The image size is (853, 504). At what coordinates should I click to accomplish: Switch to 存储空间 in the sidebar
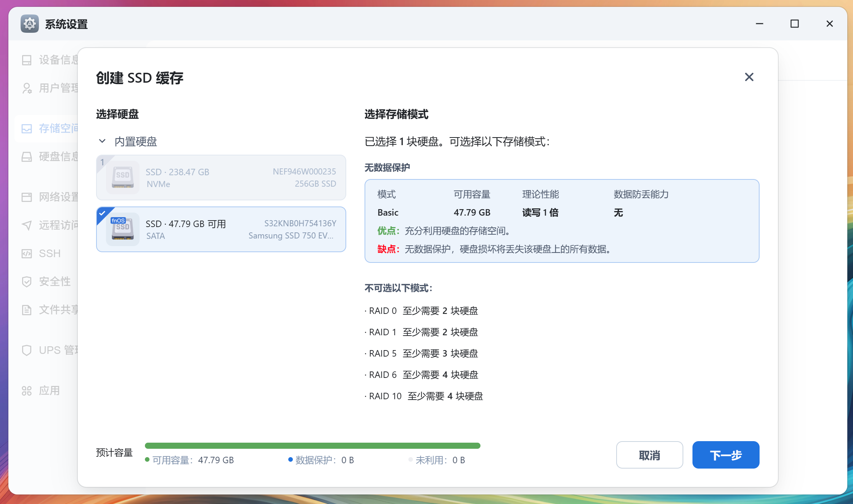(27, 128)
